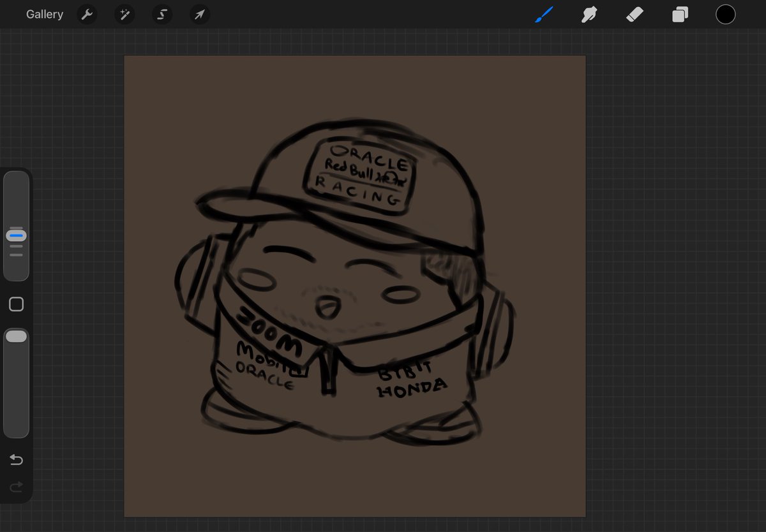Select the Brush paint tool

coord(544,14)
